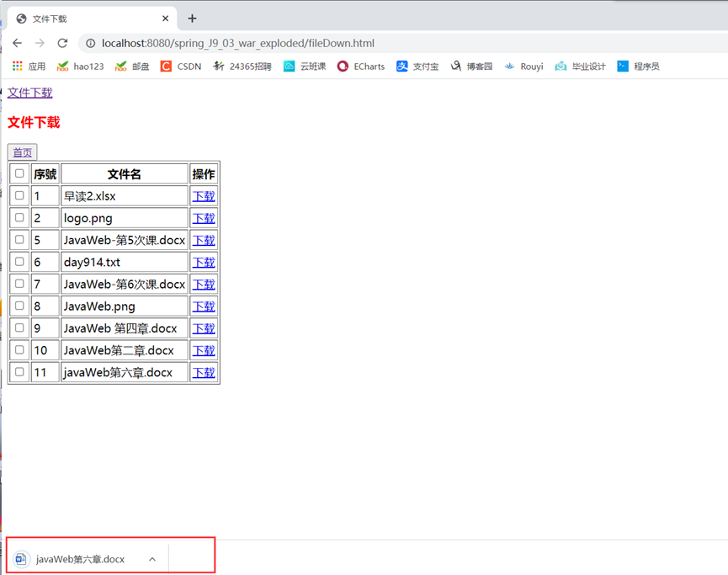Open the 应用 apps grid bookmark
Viewport: 728px width, 575px height.
pos(29,67)
